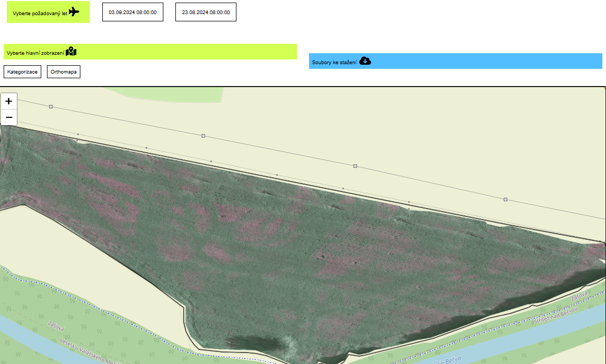Zoom in on the map
The width and height of the screenshot is (606, 364).
pyautogui.click(x=9, y=101)
